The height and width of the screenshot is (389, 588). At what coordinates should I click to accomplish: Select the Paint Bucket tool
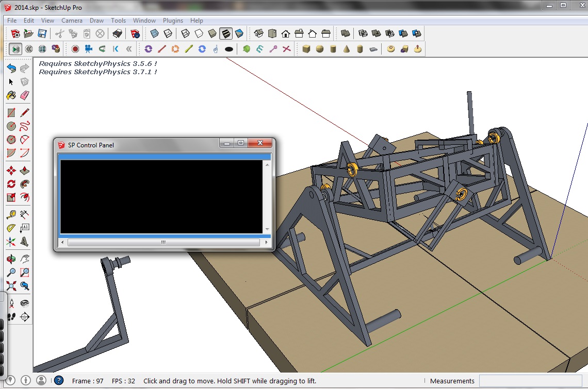click(11, 95)
